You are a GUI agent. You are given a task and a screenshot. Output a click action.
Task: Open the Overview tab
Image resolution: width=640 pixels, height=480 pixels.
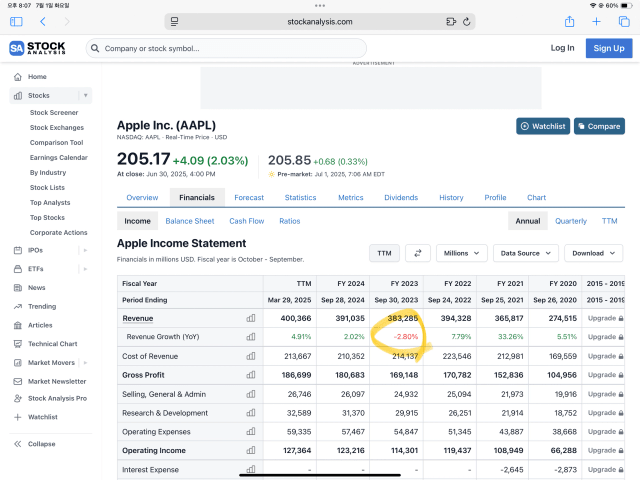[x=142, y=198]
